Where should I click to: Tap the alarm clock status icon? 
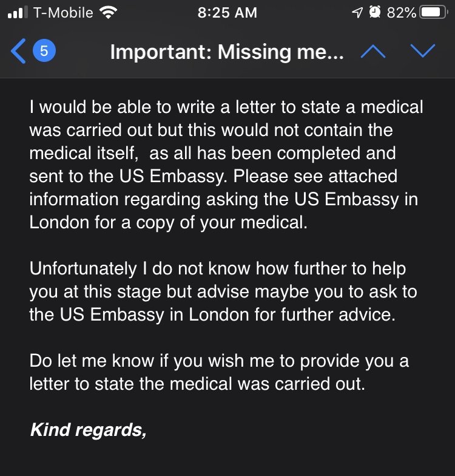[x=375, y=12]
